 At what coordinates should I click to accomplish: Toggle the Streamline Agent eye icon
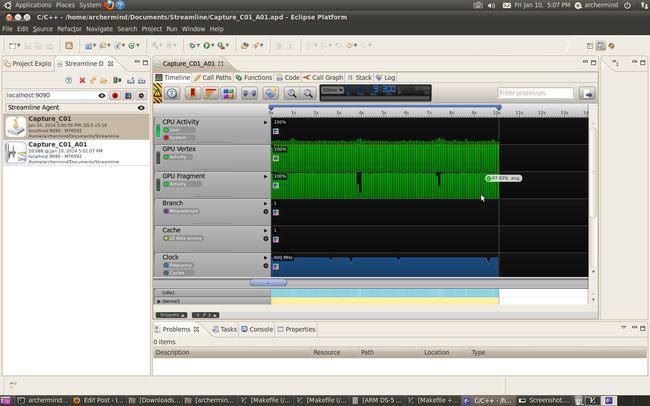pyautogui.click(x=141, y=107)
